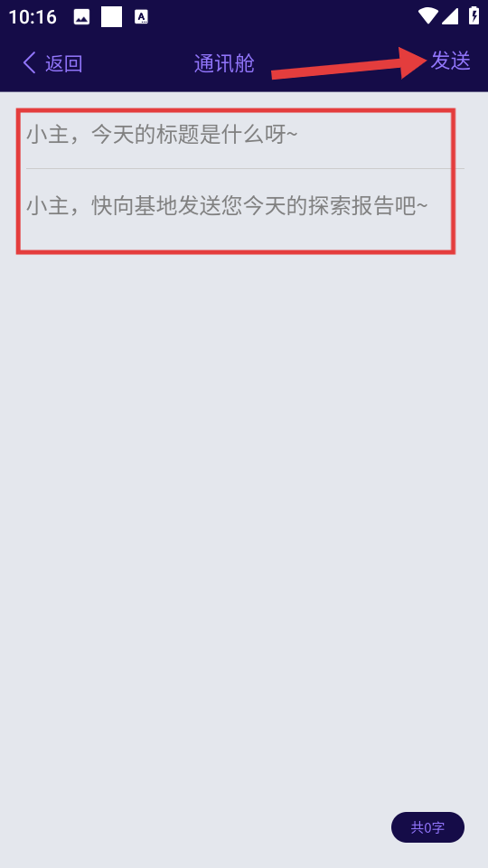488x868 pixels.
Task: Tap the 10:16 clock in status bar
Action: click(x=33, y=17)
